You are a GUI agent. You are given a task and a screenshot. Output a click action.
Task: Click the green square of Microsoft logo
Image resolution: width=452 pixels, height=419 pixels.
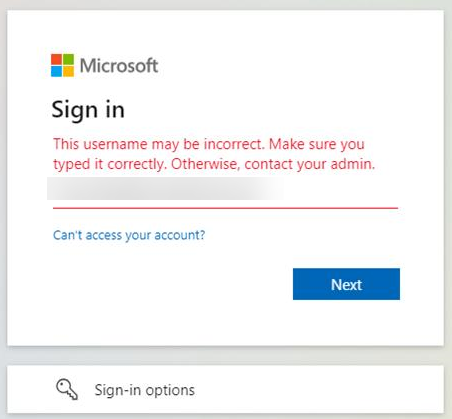tap(68, 59)
